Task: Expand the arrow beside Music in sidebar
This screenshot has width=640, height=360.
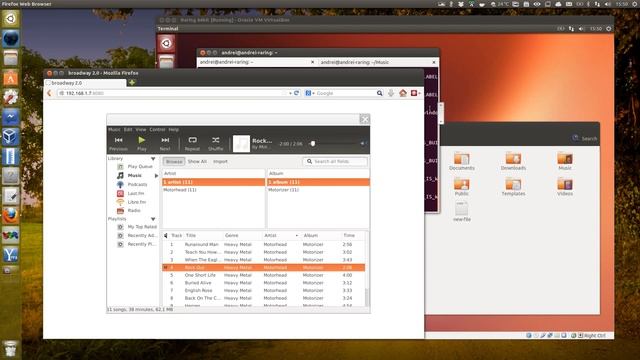Action: coord(156,176)
